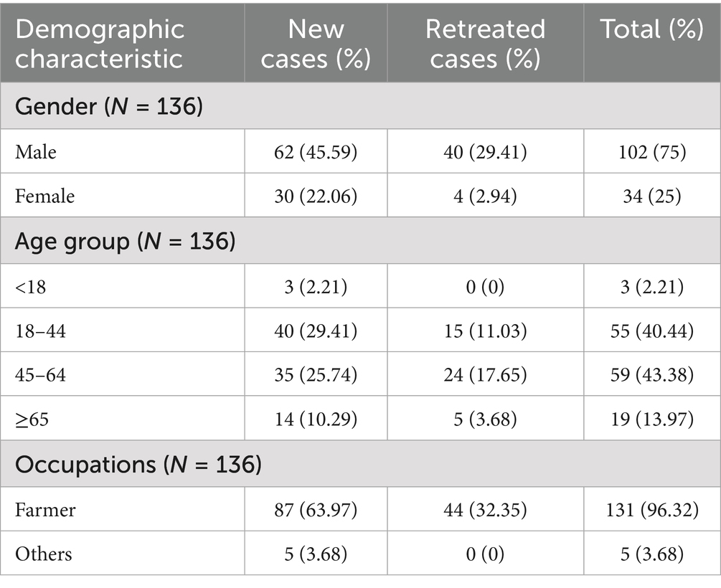Select the ≥65 total cell 19 (13.97)
This screenshot has height=588, width=721.
(651, 419)
